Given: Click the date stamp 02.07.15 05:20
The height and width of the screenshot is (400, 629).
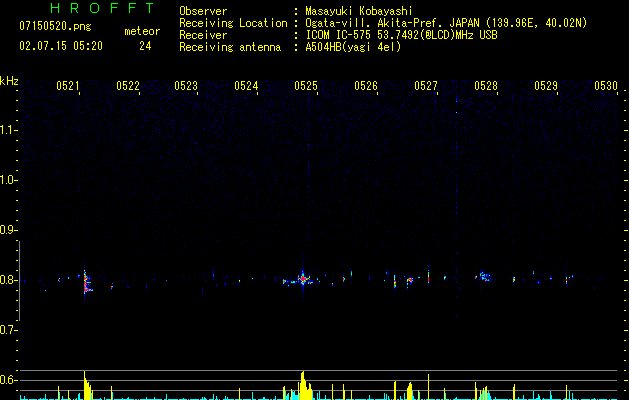Looking at the screenshot, I should [61, 46].
